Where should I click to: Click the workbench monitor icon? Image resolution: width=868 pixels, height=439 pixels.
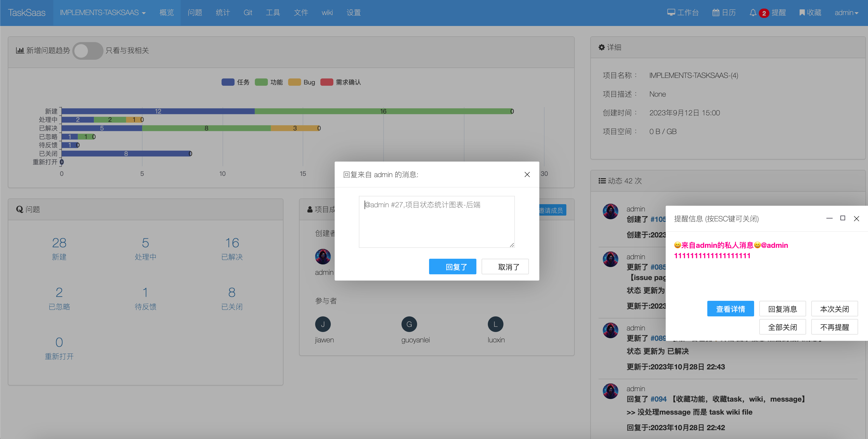pos(671,13)
